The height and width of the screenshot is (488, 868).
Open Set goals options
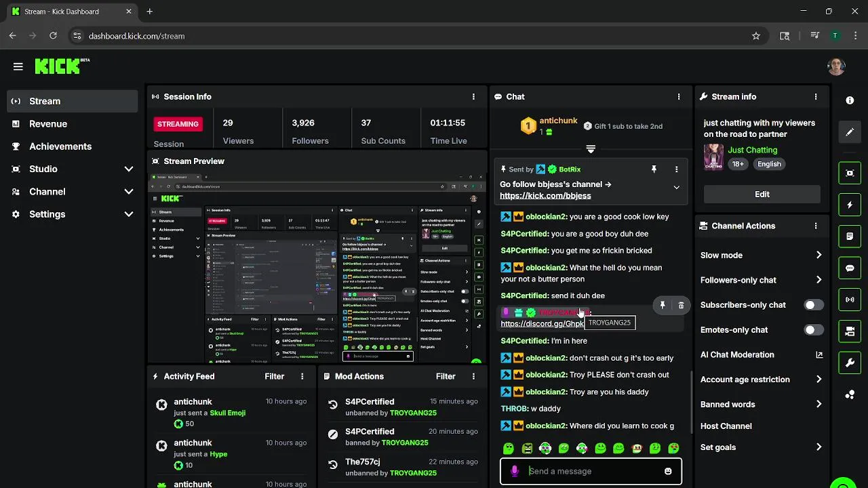click(x=762, y=447)
